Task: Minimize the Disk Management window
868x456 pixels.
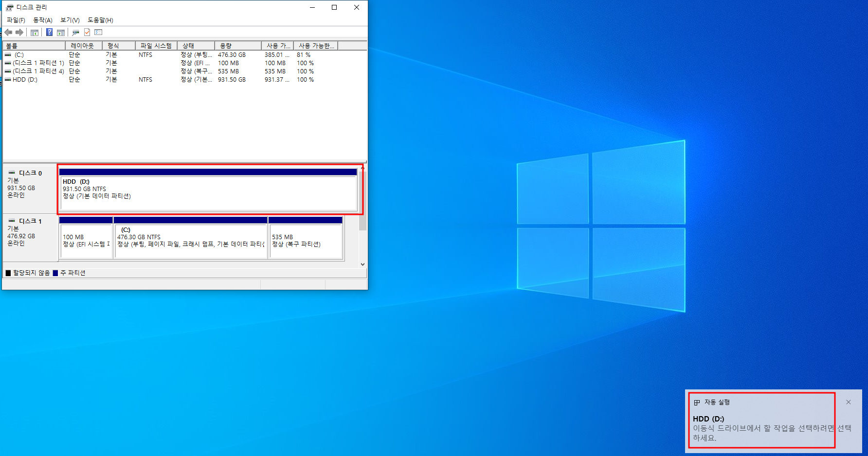Action: pos(312,7)
